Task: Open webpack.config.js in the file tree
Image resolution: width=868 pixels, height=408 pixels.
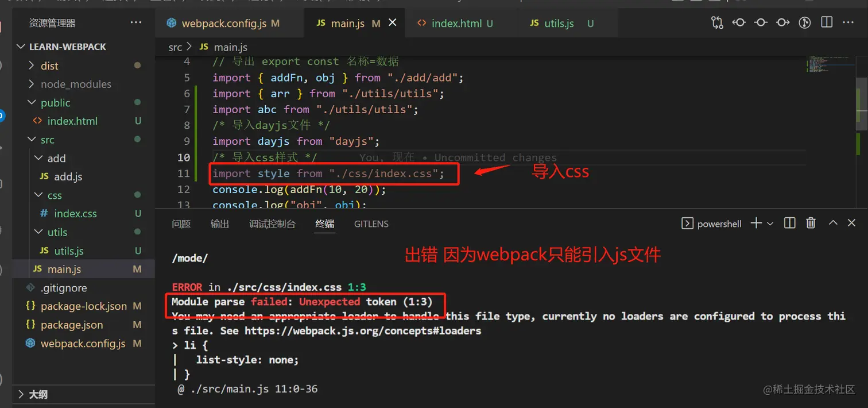Action: (x=83, y=344)
